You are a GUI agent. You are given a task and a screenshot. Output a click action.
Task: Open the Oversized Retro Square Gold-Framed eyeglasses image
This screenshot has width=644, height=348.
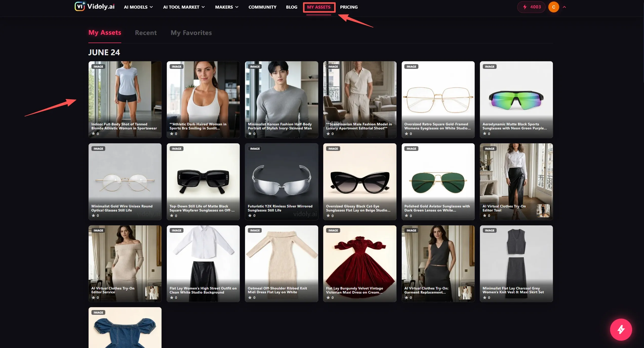pos(438,100)
